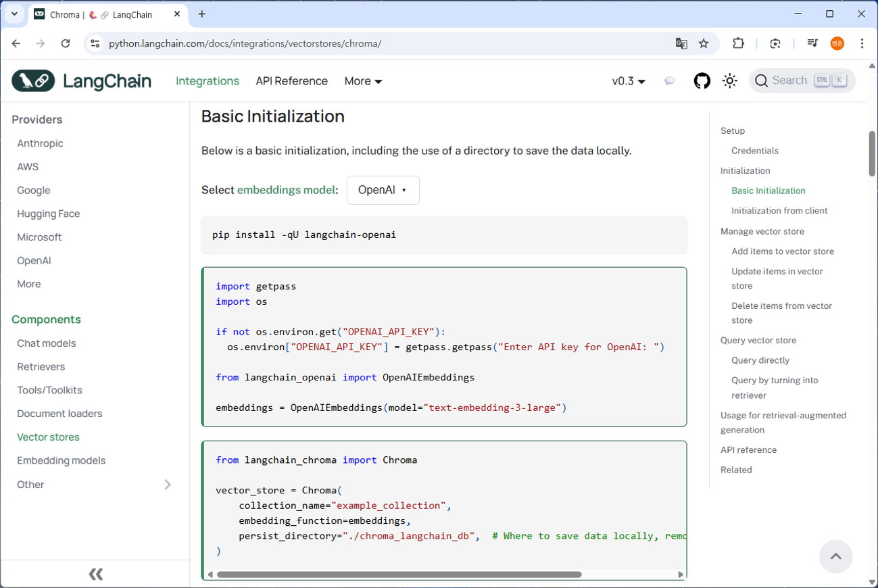878x588 pixels.
Task: Jump to Update items in vector store
Action: (777, 278)
